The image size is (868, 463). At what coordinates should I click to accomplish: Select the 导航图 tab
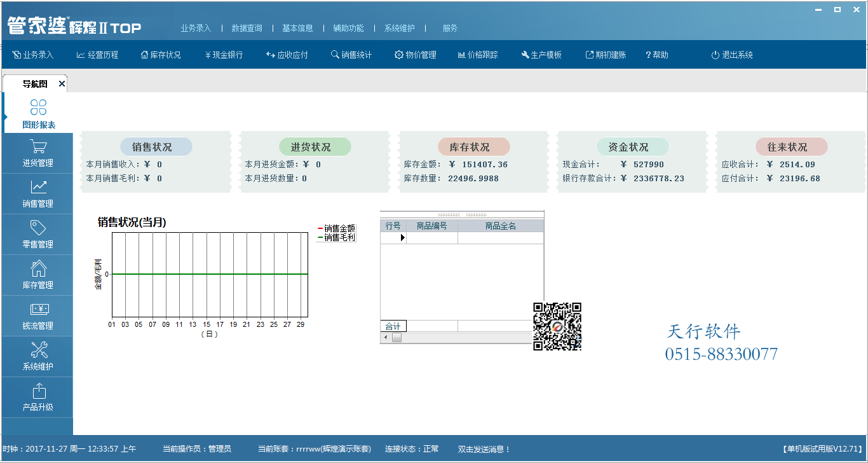pos(35,84)
